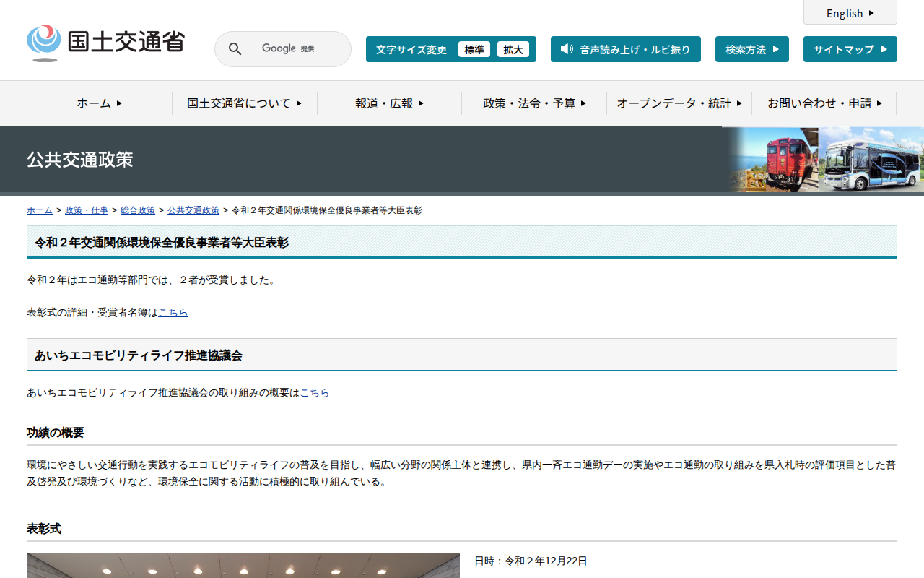Screen dimensions: 924x578
Task: Click the 日時：令和２年12月22日 text
Action: coord(531,561)
